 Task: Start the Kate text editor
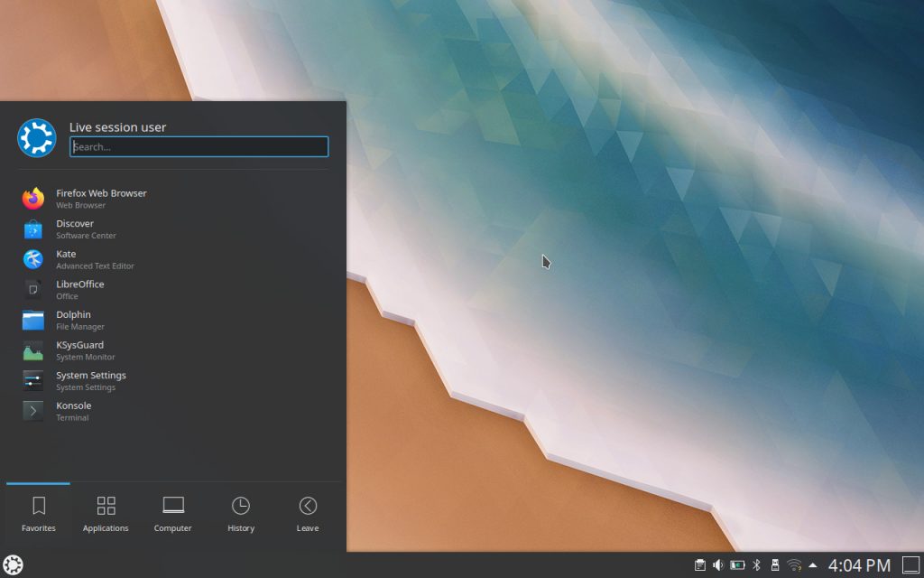(173, 259)
